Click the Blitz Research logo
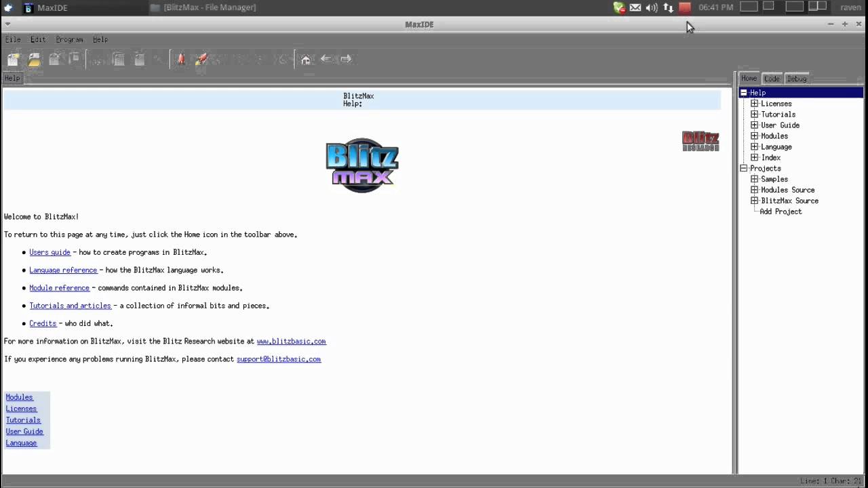The height and width of the screenshot is (488, 868). coord(701,141)
